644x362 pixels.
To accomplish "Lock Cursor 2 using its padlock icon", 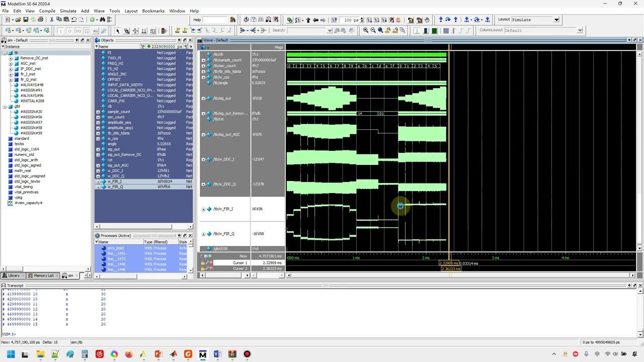I will click(x=203, y=268).
